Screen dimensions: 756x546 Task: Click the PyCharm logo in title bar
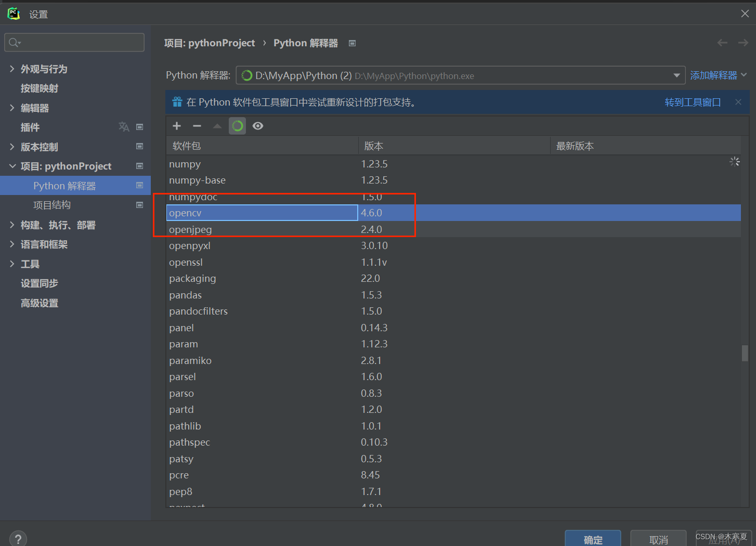coord(14,14)
